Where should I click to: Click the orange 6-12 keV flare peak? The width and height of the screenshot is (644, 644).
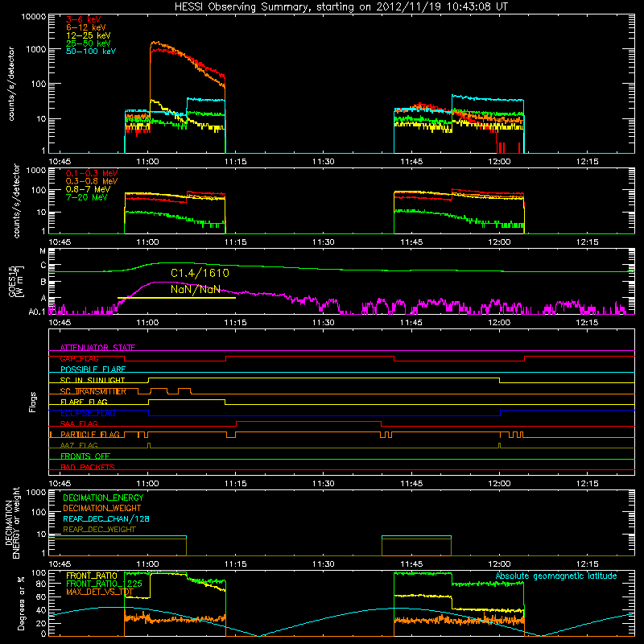[x=155, y=43]
